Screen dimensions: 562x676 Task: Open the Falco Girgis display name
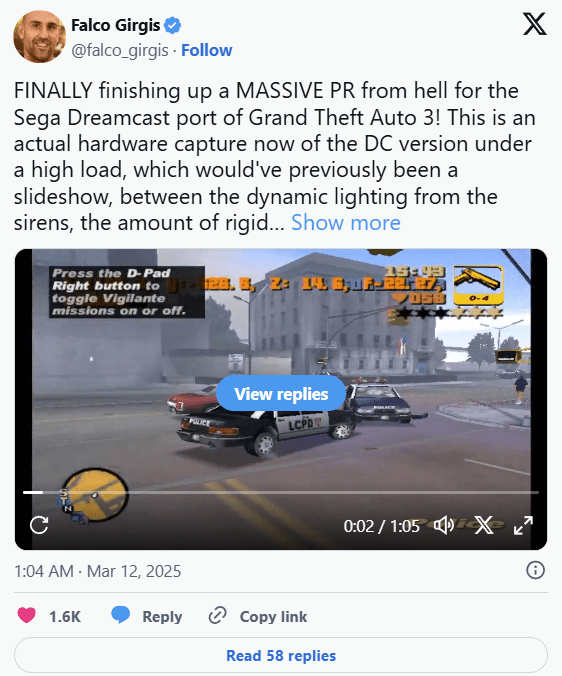(116, 25)
